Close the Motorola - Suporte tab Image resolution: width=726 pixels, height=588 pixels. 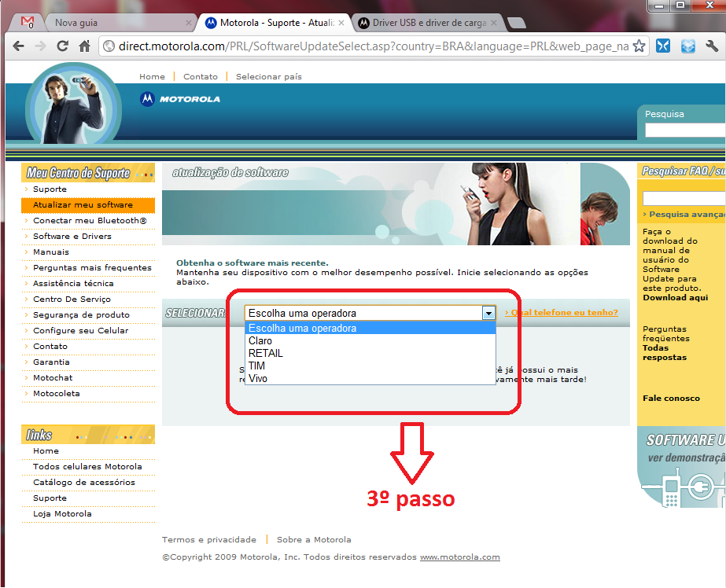pyautogui.click(x=341, y=23)
